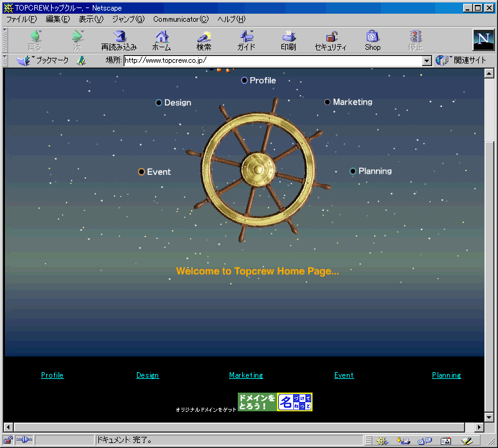Open Search (検索) toolbar icon
498x448 pixels.
click(x=204, y=40)
